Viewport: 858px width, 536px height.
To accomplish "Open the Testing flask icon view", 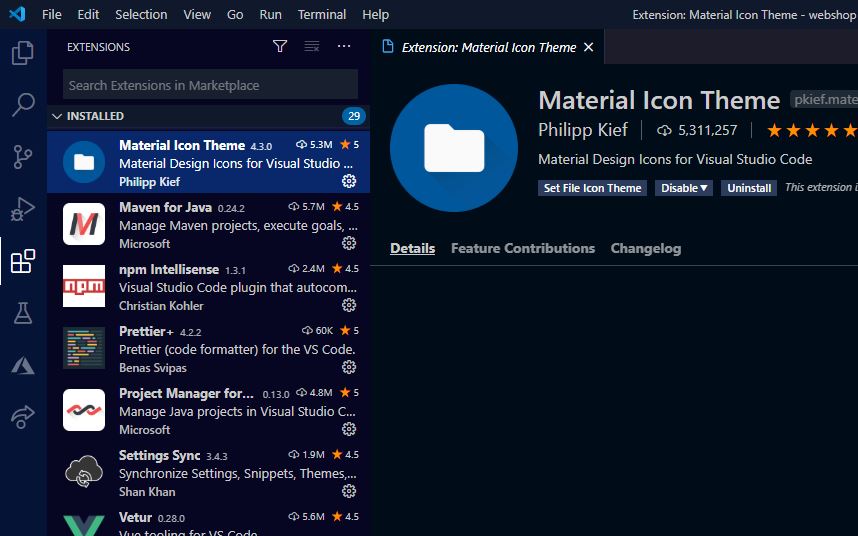I will click(x=22, y=313).
